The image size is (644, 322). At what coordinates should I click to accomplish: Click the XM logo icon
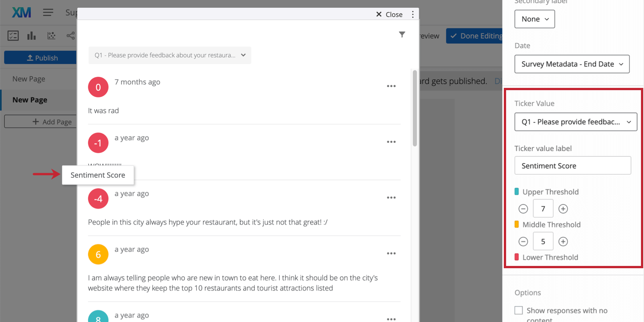point(21,13)
